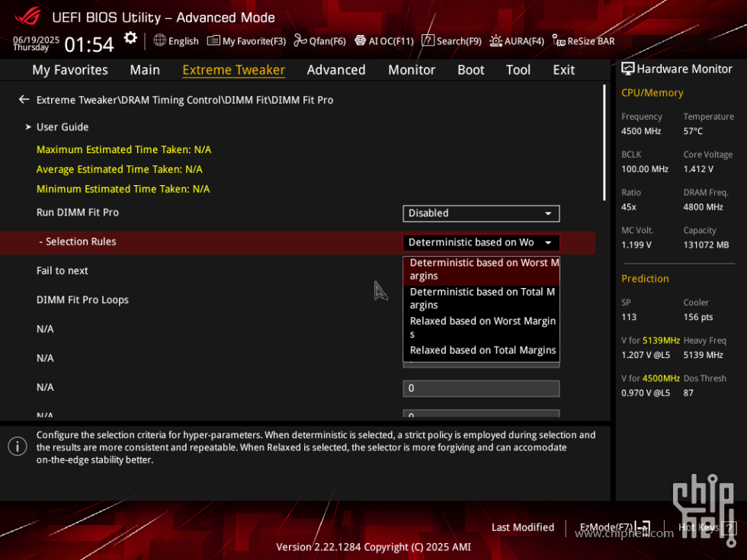
Task: Click Average Estimated Time Taken: N/A
Action: (x=120, y=169)
